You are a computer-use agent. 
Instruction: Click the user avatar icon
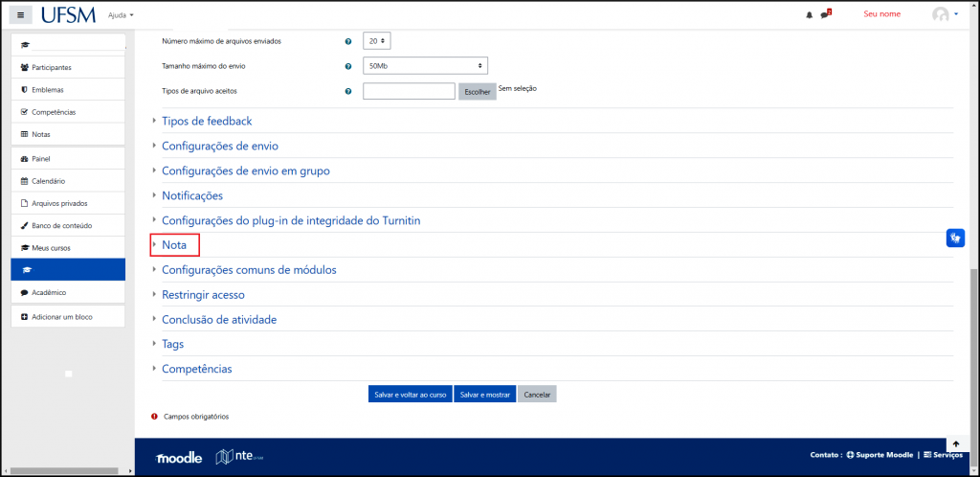click(941, 14)
